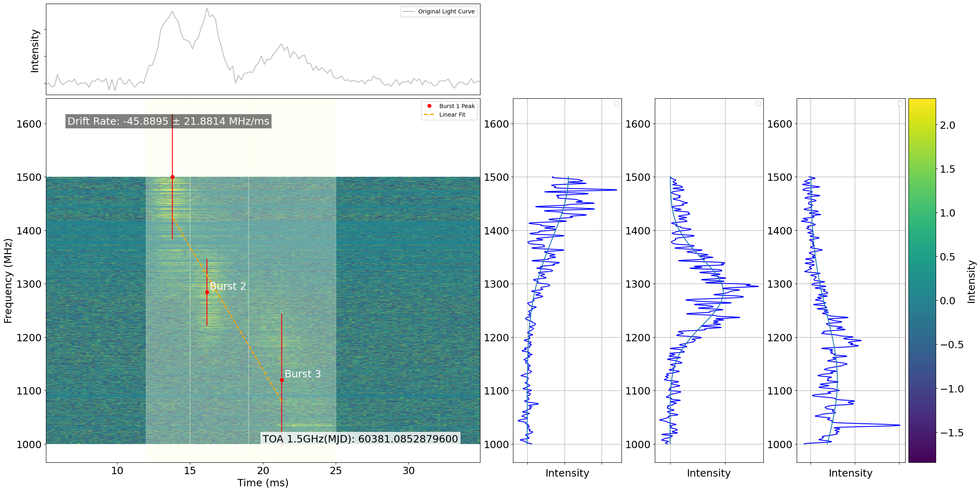Click the x-axis tick label 10
The width and height of the screenshot is (980, 492).
(117, 470)
